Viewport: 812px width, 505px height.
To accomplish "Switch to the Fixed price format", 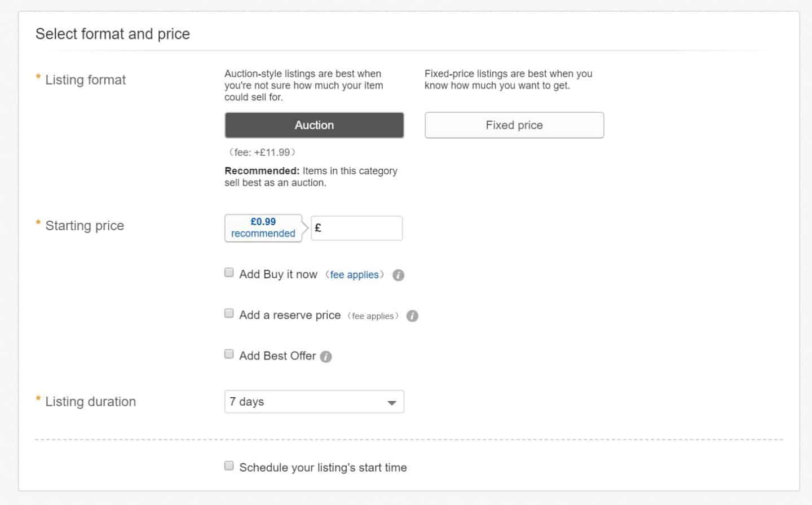I will [x=514, y=125].
